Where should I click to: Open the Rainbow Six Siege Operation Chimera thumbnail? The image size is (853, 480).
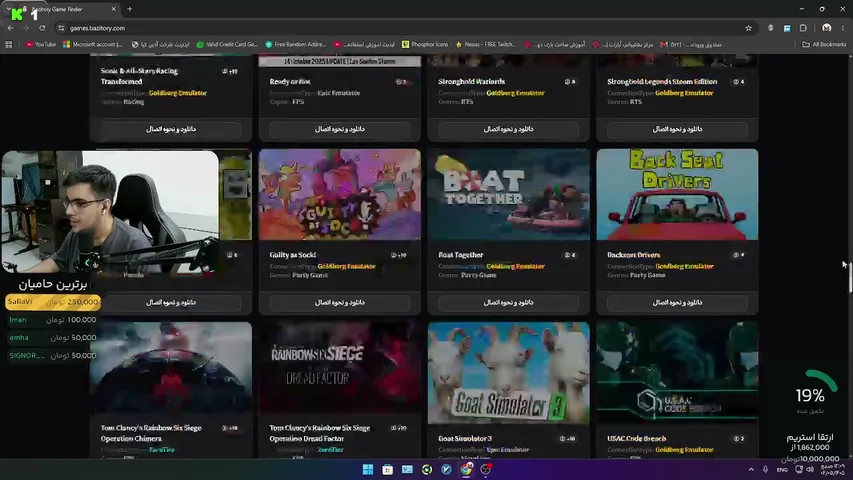tap(171, 367)
